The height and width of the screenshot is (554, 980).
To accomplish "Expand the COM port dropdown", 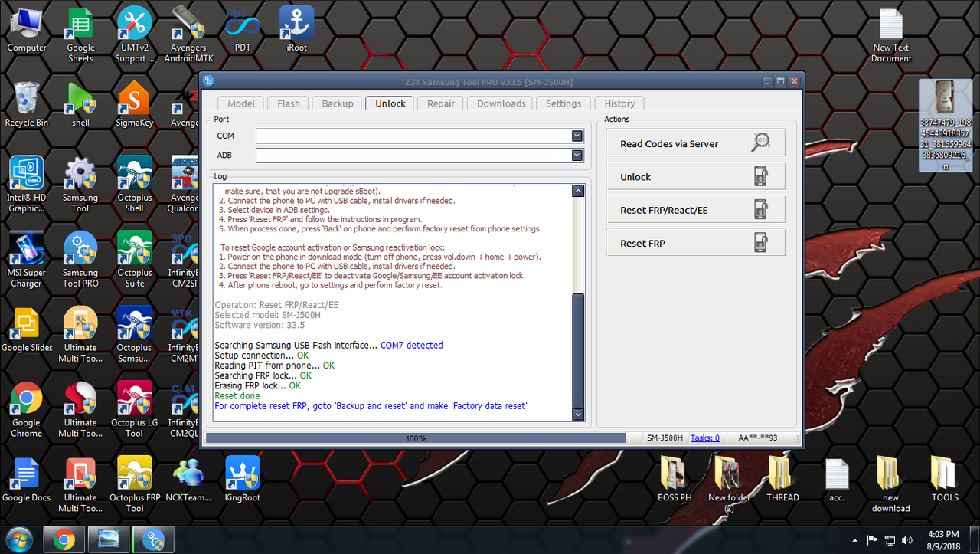I will (577, 136).
